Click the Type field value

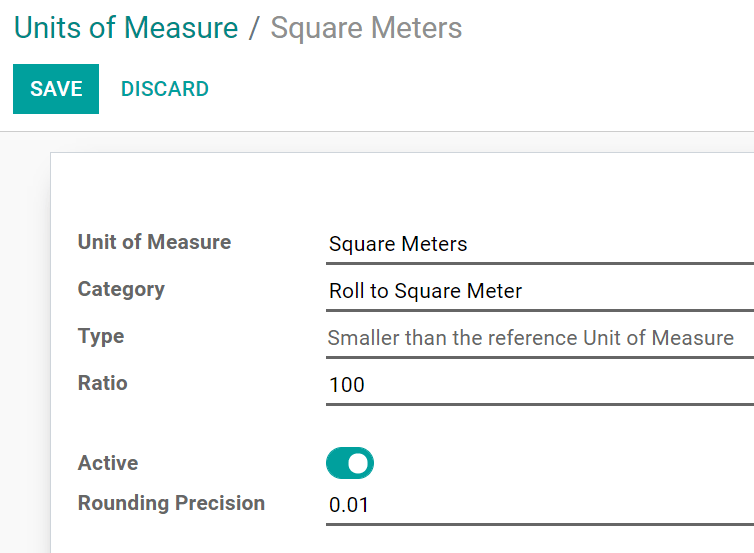click(531, 338)
